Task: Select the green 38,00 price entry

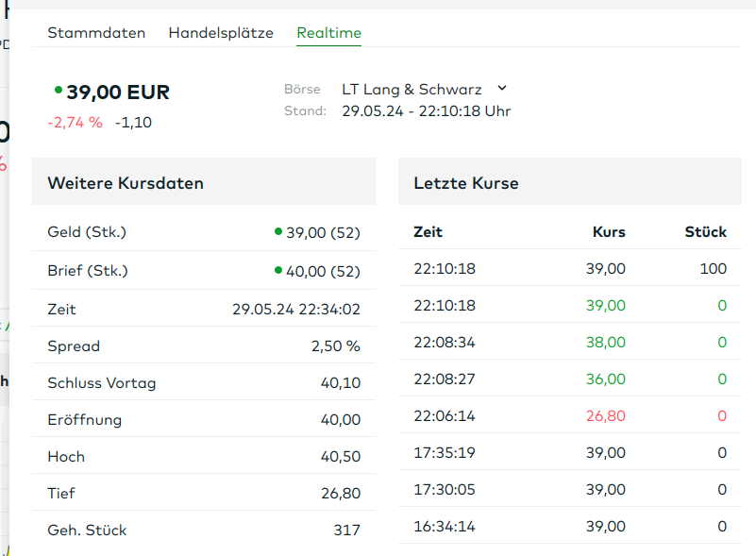Action: pos(605,343)
